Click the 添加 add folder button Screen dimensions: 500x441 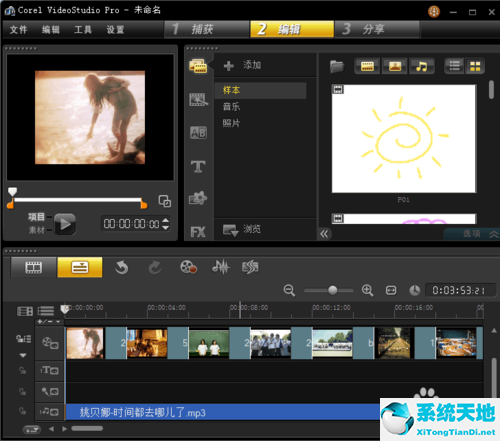pyautogui.click(x=243, y=65)
